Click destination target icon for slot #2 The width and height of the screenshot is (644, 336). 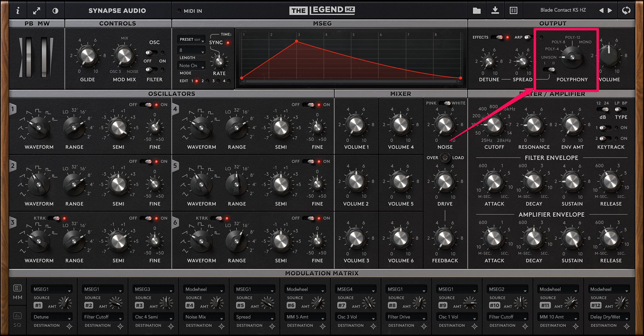[x=120, y=326]
